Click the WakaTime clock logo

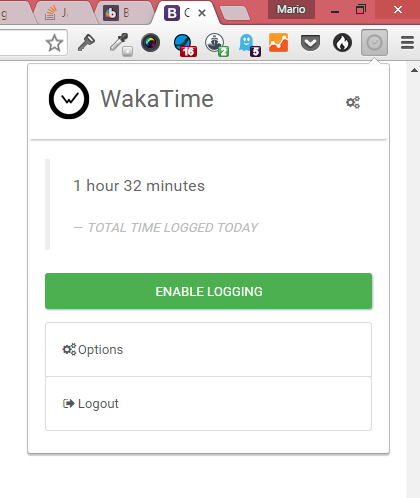[x=69, y=99]
